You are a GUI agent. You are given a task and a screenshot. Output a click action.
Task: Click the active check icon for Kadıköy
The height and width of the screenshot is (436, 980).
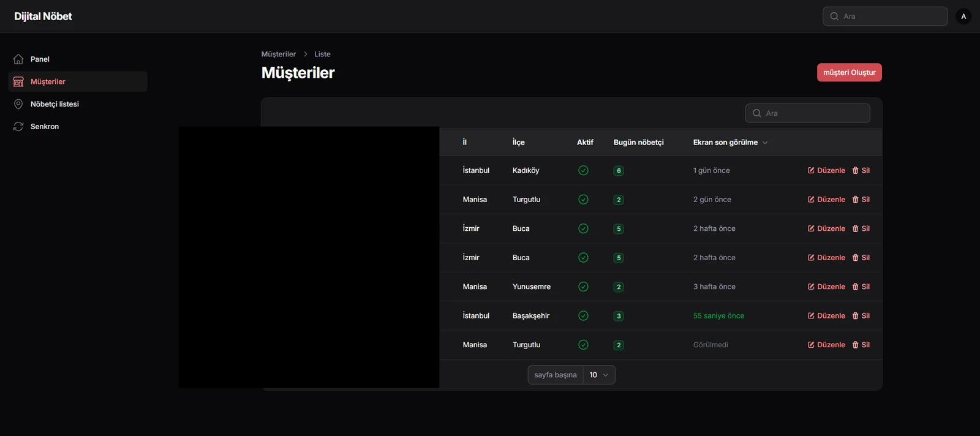(583, 171)
